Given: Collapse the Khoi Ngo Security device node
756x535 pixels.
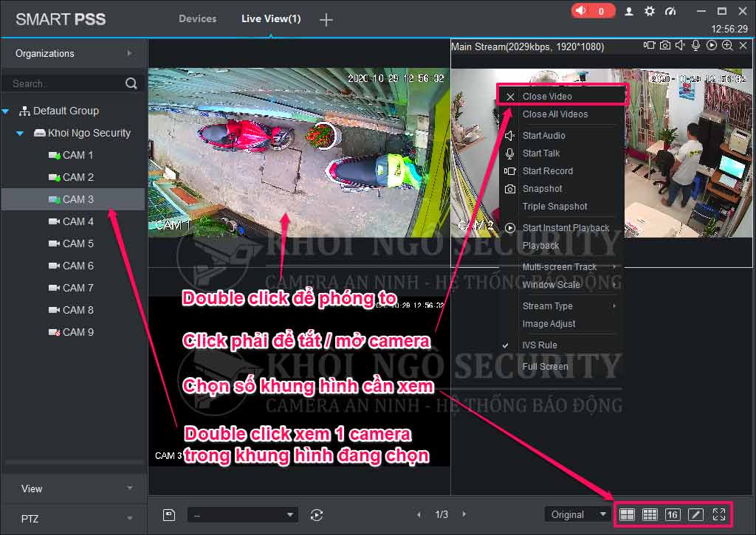Looking at the screenshot, I should pyautogui.click(x=20, y=134).
